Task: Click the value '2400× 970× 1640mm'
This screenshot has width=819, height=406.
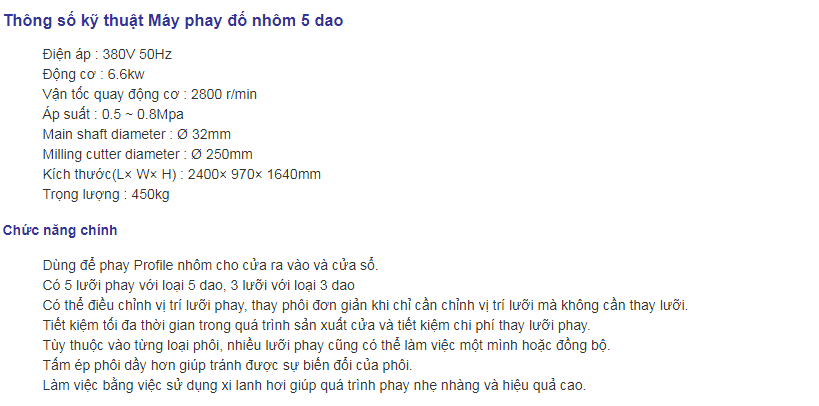Action: (x=254, y=175)
